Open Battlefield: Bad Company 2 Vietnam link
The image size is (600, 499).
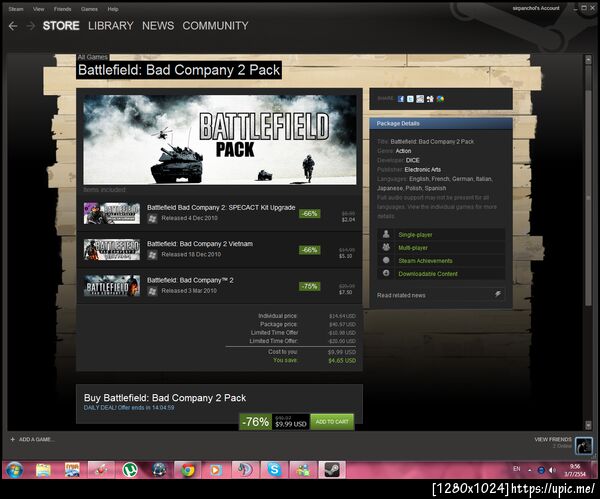[x=200, y=244]
